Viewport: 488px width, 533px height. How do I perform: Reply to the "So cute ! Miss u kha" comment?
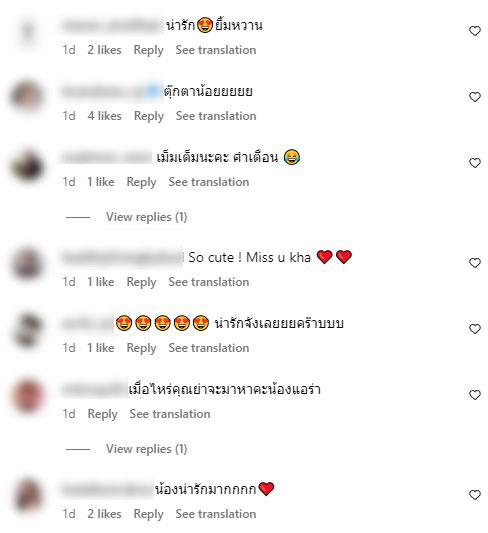(x=141, y=282)
